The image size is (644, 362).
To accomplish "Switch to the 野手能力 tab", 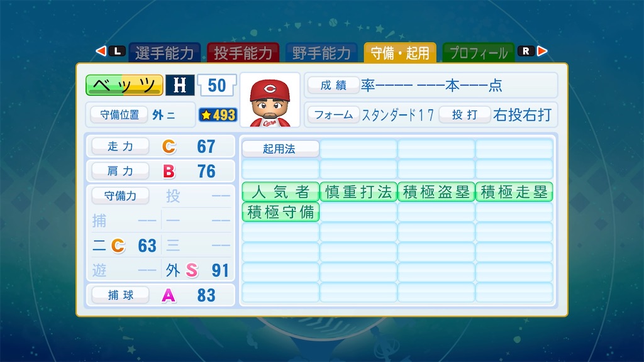I will point(321,53).
